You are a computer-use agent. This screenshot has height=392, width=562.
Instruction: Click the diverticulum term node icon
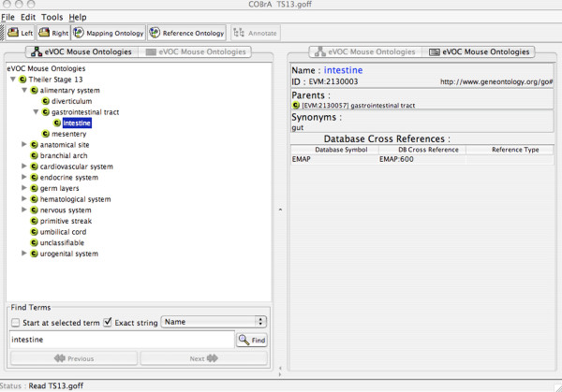pyautogui.click(x=46, y=101)
